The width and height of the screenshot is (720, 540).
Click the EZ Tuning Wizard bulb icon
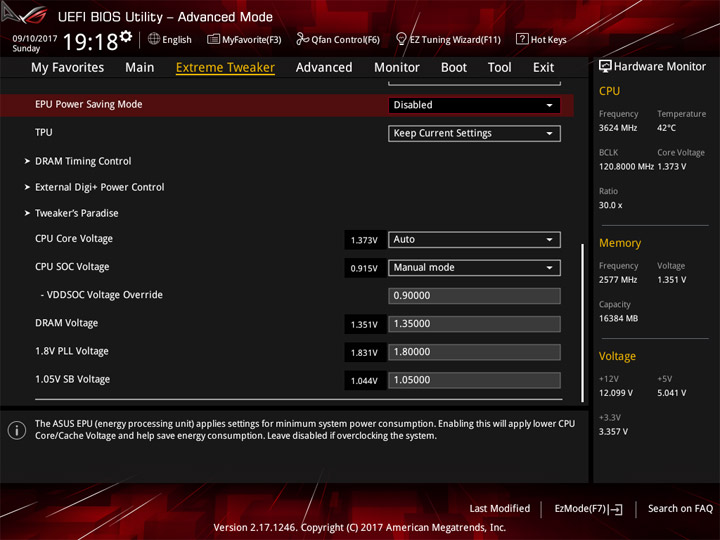tap(401, 39)
